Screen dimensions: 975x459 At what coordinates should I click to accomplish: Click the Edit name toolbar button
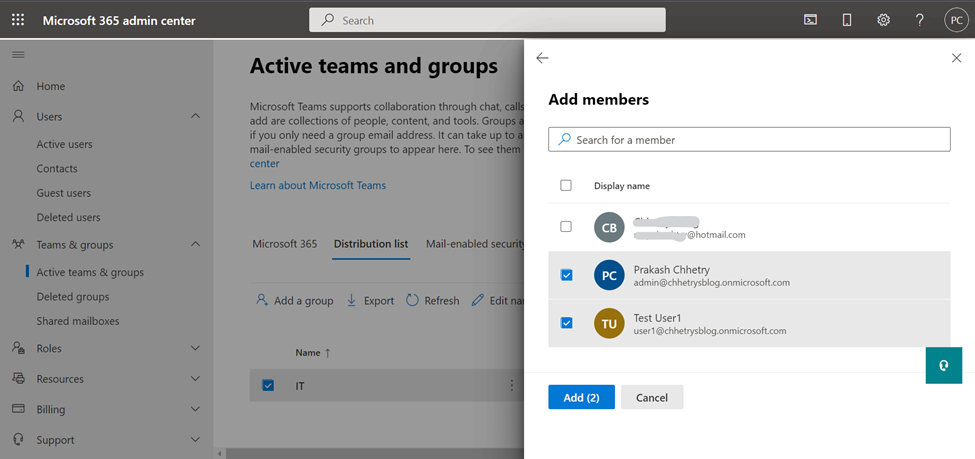(x=497, y=300)
